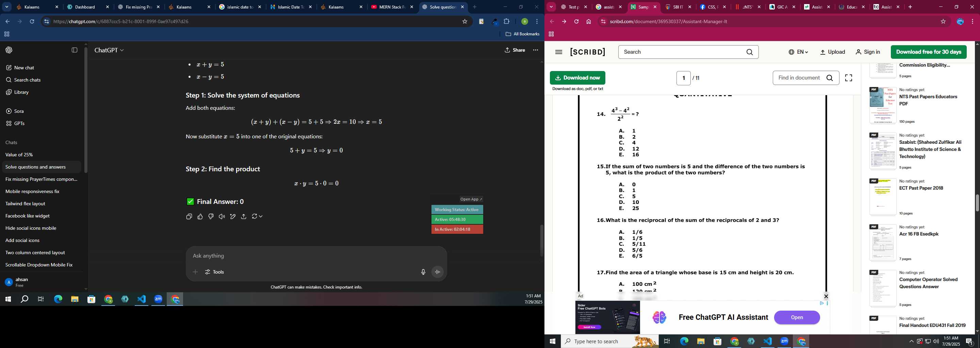Click Download free for 30 days
This screenshot has width=980, height=348.
point(929,52)
